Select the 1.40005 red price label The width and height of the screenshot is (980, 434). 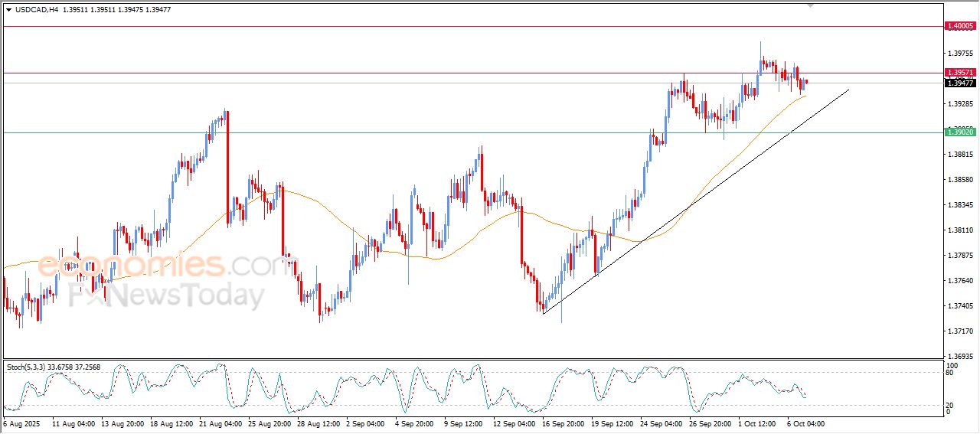click(960, 26)
